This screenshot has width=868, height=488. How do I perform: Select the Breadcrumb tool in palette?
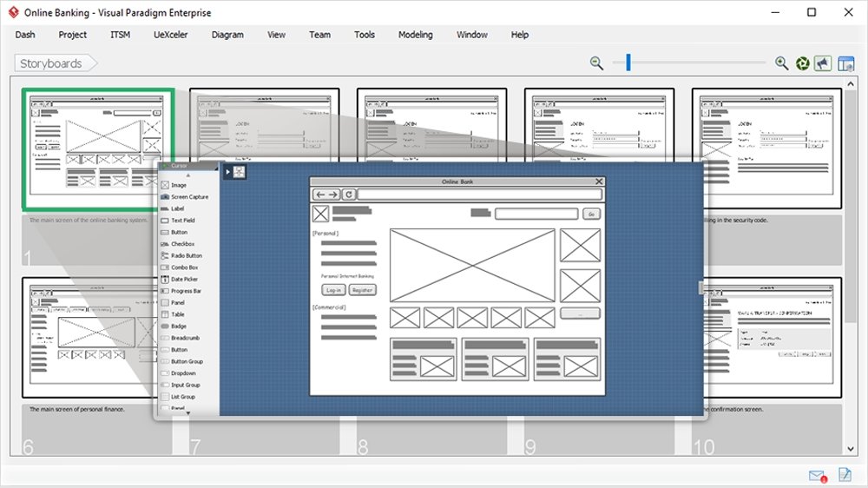180,338
